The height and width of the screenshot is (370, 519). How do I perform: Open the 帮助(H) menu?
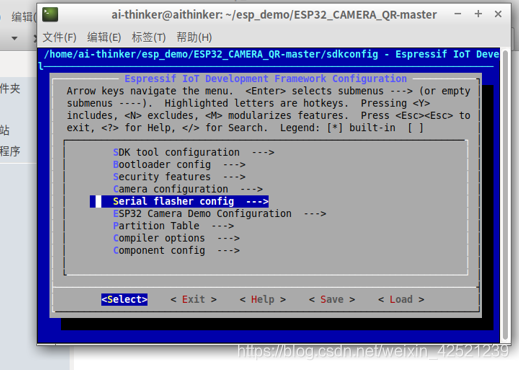point(194,37)
